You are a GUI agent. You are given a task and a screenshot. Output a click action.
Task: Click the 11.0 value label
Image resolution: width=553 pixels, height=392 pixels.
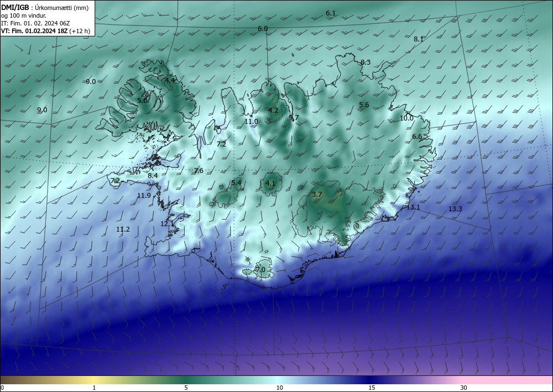point(252,122)
